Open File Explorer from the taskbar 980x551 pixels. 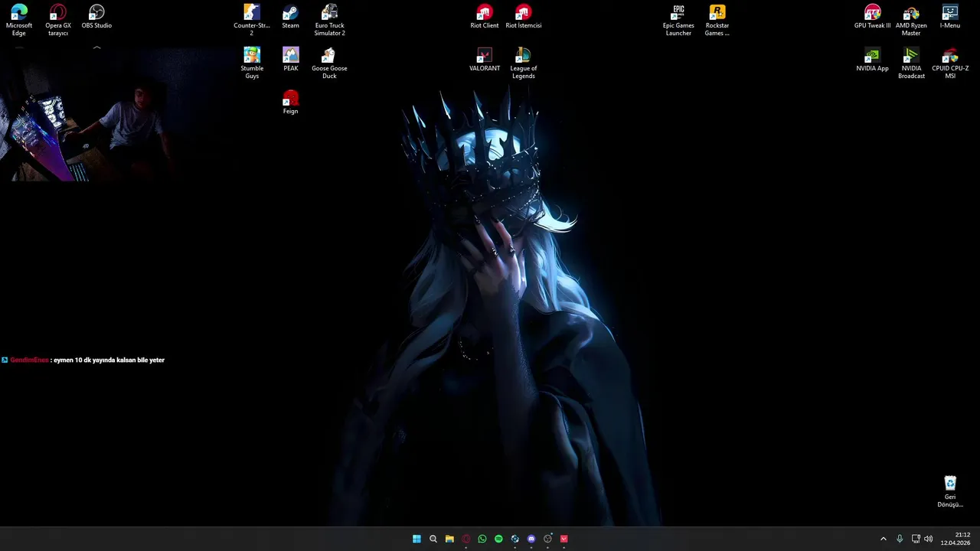449,539
